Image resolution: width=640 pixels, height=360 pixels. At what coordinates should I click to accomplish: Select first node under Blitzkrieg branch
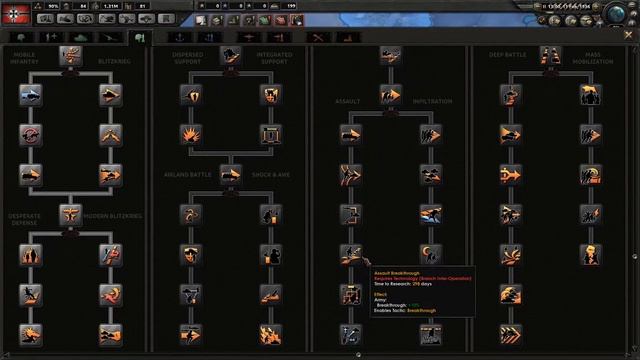[x=111, y=96]
